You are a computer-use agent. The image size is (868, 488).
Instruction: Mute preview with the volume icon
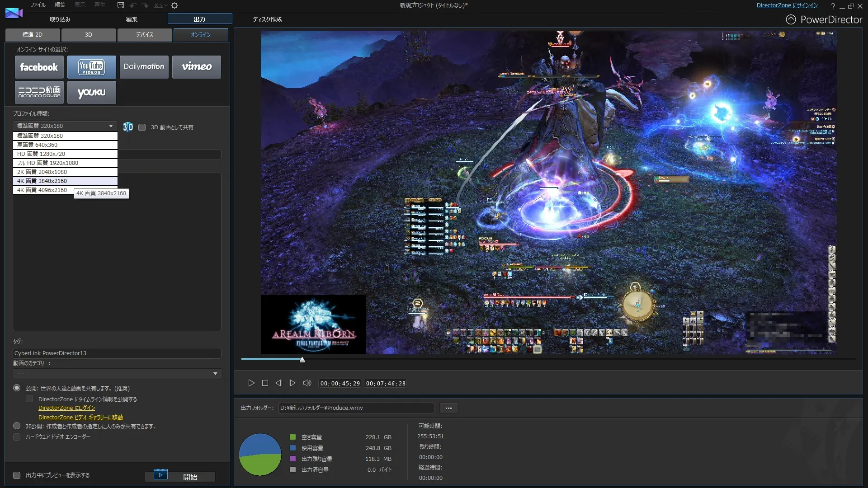tap(307, 383)
